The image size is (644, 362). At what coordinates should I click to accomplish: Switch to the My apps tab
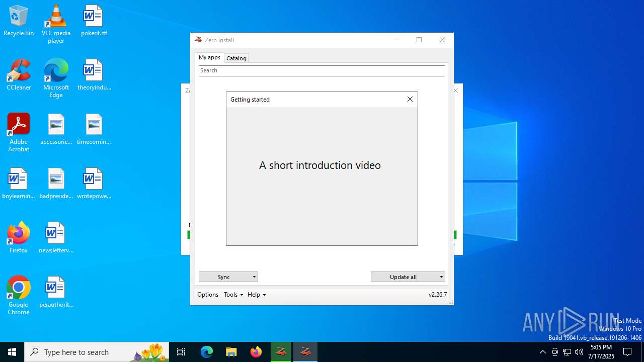(209, 57)
